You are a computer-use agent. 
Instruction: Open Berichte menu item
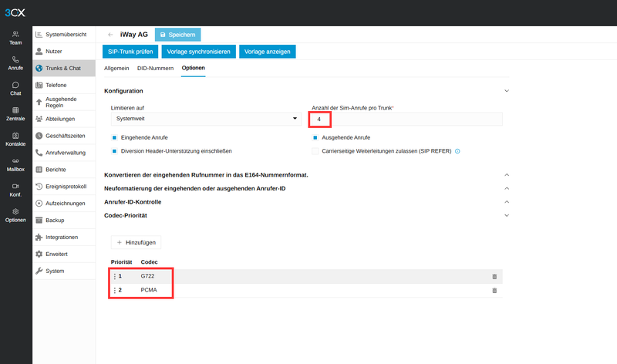(64, 170)
